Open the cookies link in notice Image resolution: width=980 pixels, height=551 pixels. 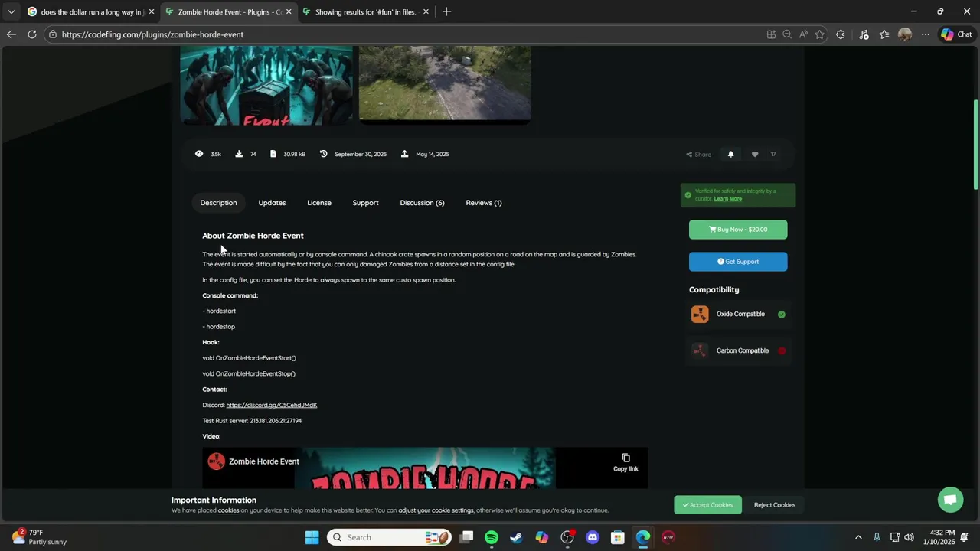pyautogui.click(x=228, y=510)
